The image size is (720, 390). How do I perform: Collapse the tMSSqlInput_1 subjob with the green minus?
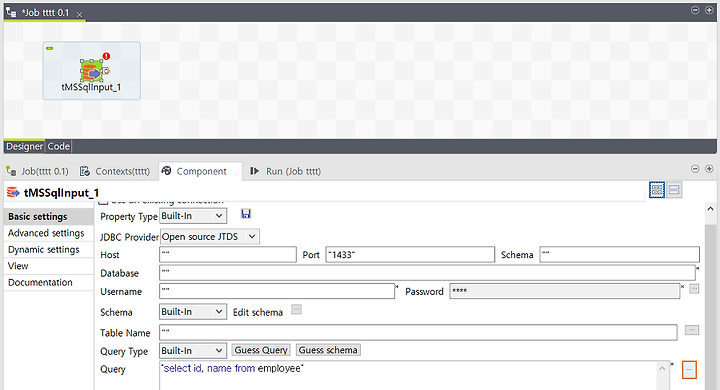pyautogui.click(x=50, y=48)
